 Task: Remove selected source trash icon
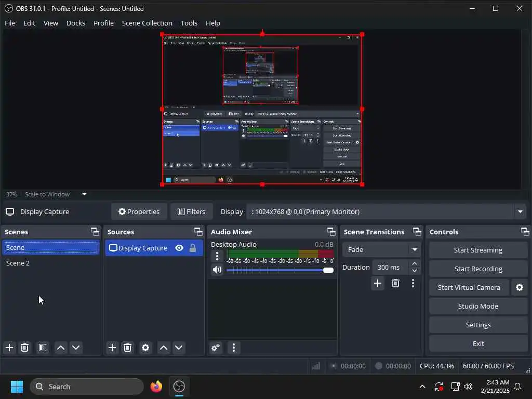[128, 348]
